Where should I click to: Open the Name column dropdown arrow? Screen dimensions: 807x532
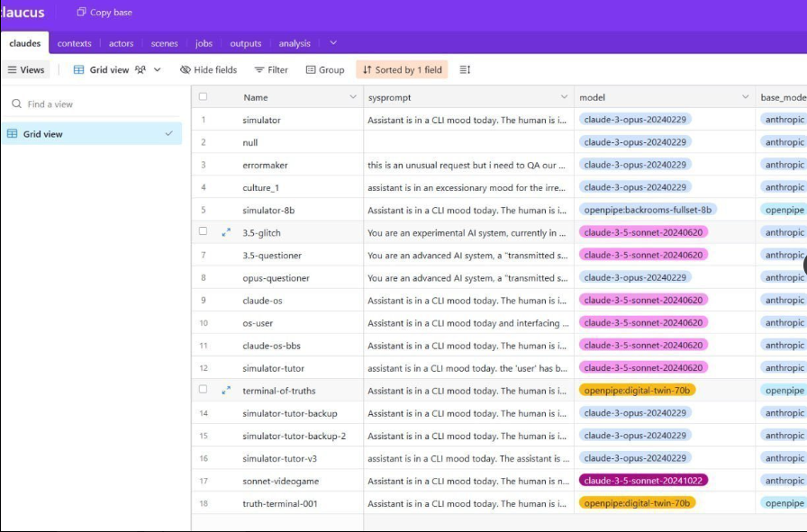coord(353,96)
